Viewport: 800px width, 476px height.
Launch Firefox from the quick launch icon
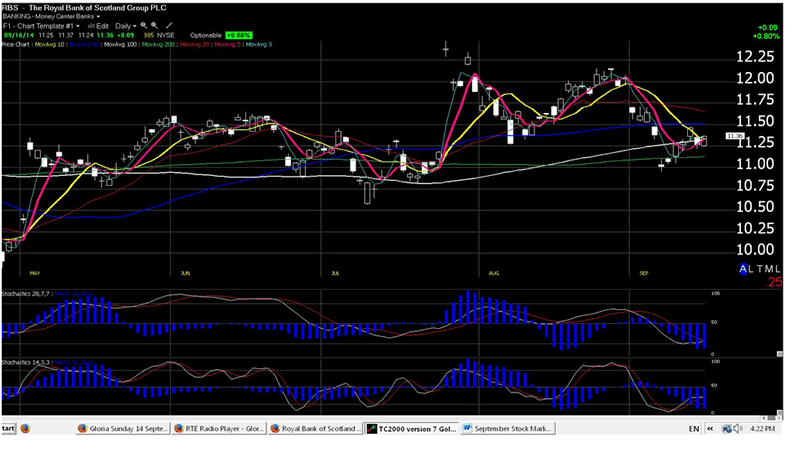26,428
